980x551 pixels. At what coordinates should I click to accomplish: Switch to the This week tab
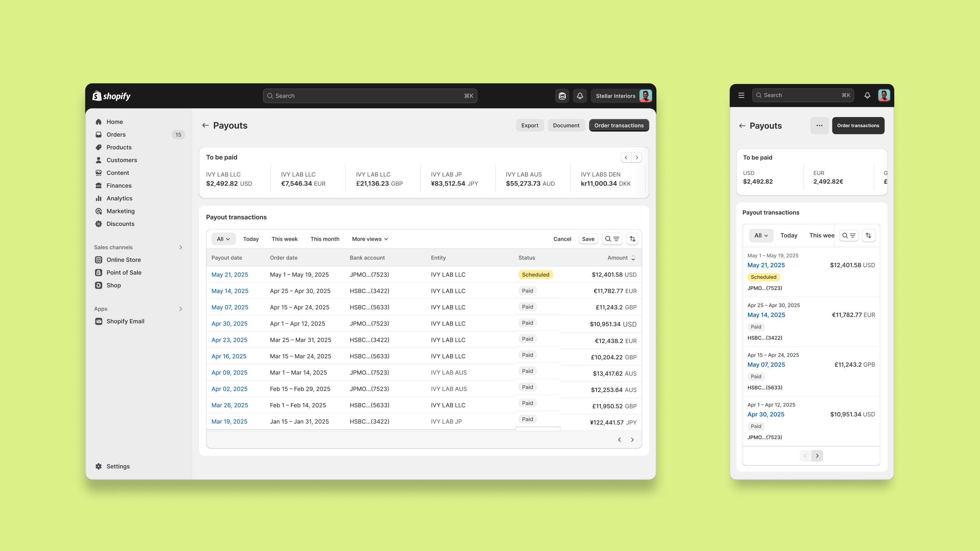284,239
